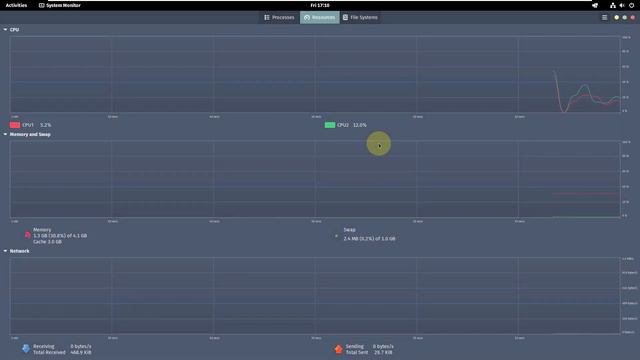Click the CPU usage graph

pos(315,74)
